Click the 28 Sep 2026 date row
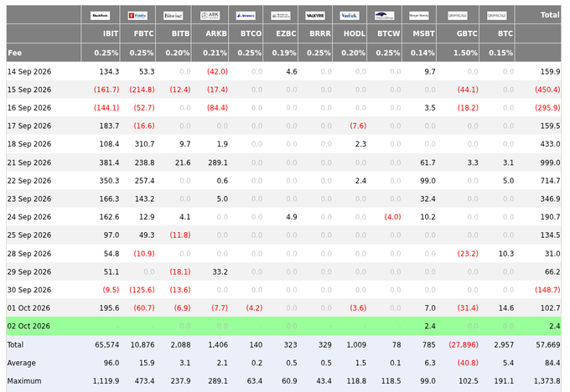The width and height of the screenshot is (570, 392). tap(29, 254)
